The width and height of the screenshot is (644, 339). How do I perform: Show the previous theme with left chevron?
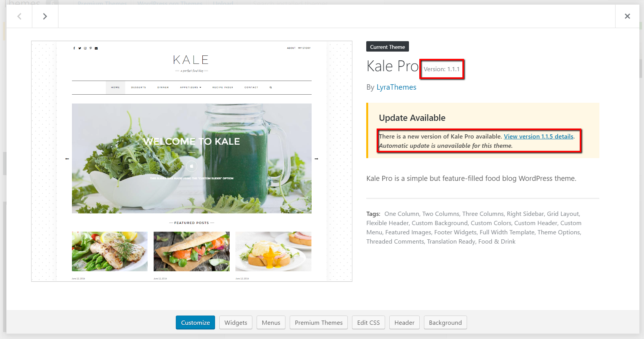pos(19,16)
